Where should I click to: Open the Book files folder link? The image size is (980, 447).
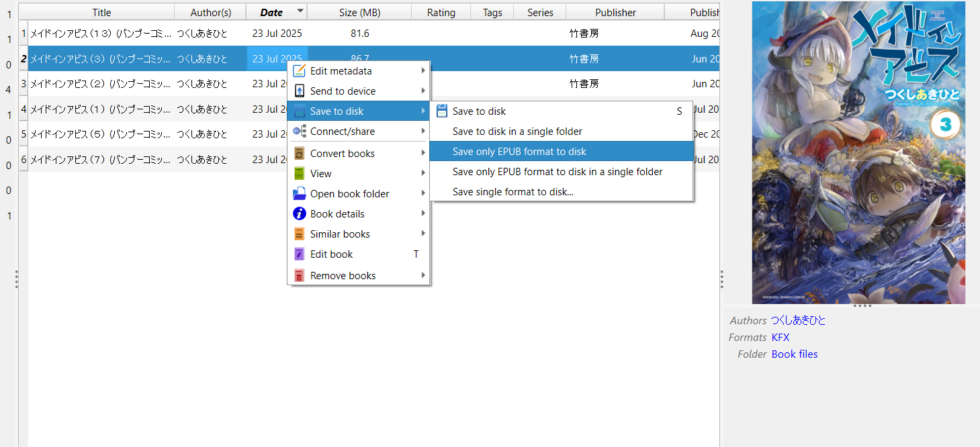(795, 354)
